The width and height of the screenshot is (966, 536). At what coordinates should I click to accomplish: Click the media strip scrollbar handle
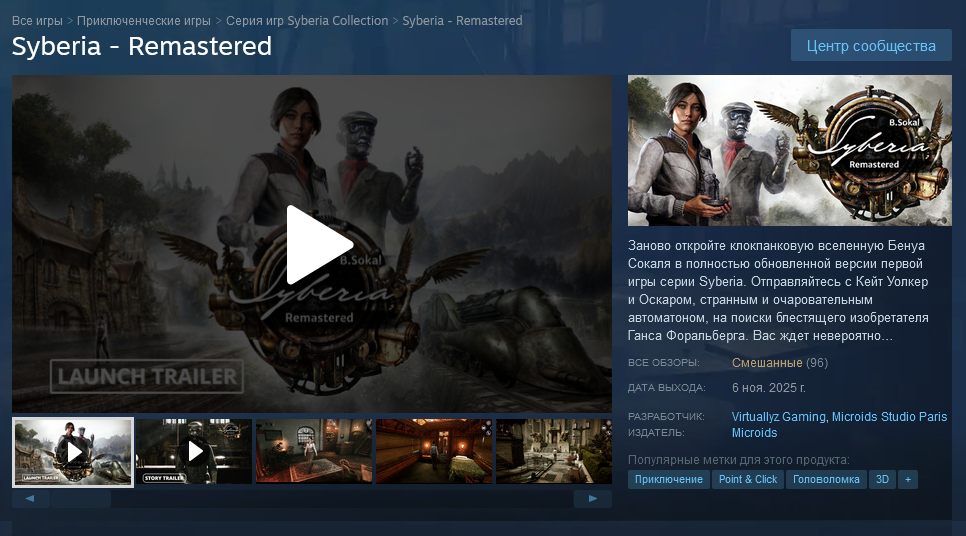pyautogui.click(x=81, y=498)
